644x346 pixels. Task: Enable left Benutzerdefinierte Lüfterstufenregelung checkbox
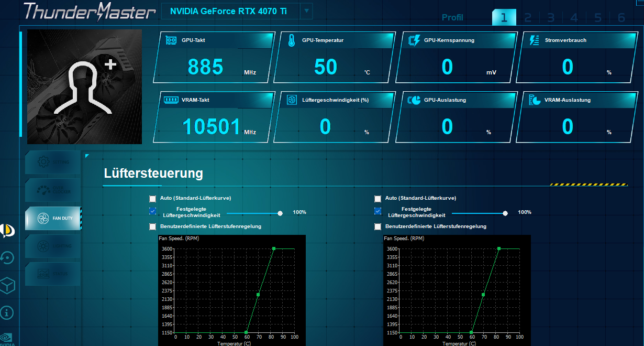coord(152,226)
